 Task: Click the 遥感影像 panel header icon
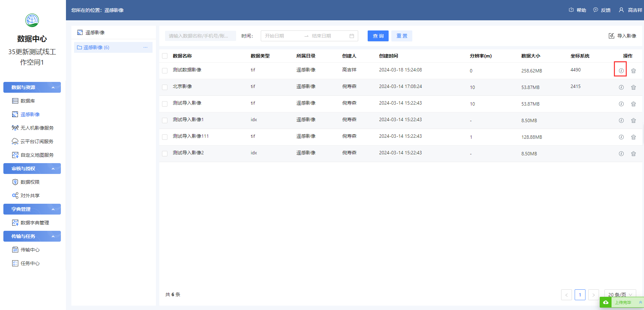(x=80, y=32)
